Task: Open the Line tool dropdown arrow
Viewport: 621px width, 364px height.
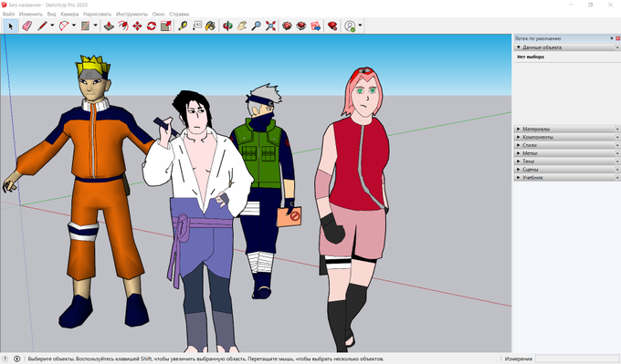Action: [x=52, y=26]
